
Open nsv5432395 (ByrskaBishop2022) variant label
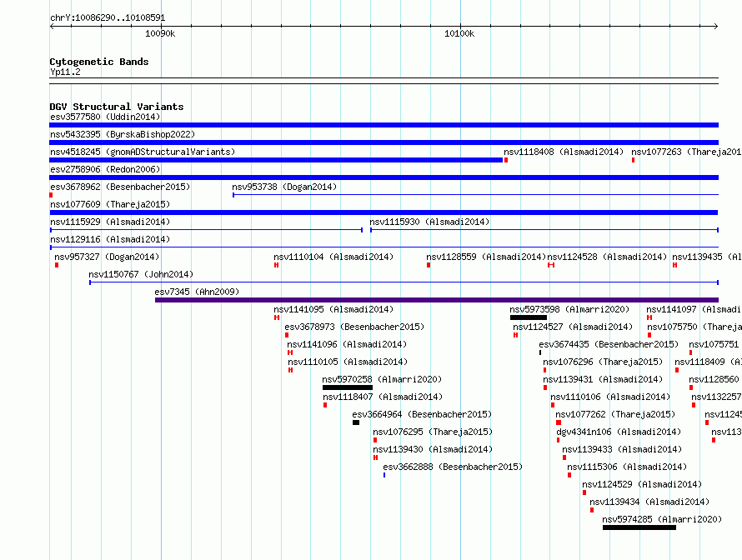[123, 134]
